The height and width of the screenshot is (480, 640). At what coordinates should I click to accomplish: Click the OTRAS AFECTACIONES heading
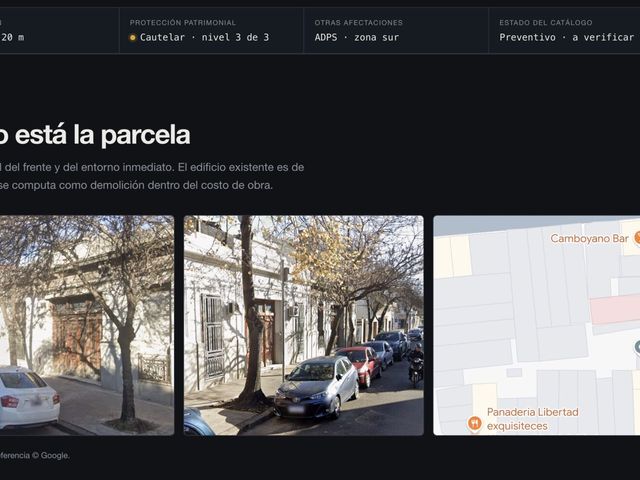pyautogui.click(x=358, y=23)
